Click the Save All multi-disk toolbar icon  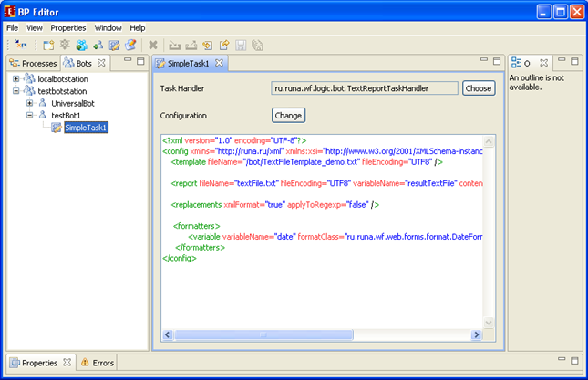coord(257,45)
